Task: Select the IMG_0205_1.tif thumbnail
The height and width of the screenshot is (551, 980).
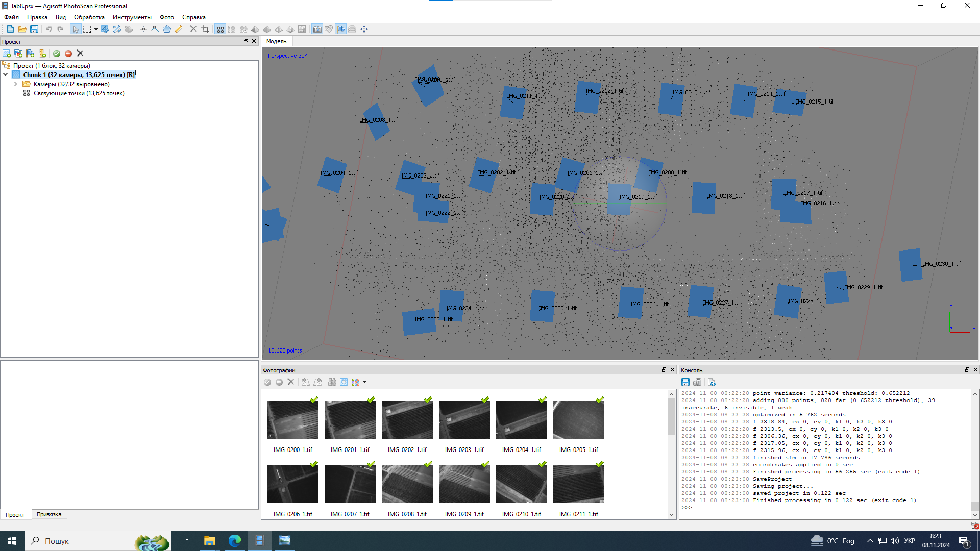Action: coord(578,420)
